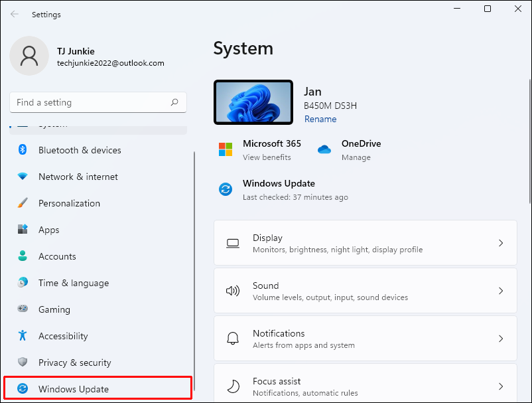Go back using the back arrow
Viewport: 532px width, 403px height.
(14, 14)
